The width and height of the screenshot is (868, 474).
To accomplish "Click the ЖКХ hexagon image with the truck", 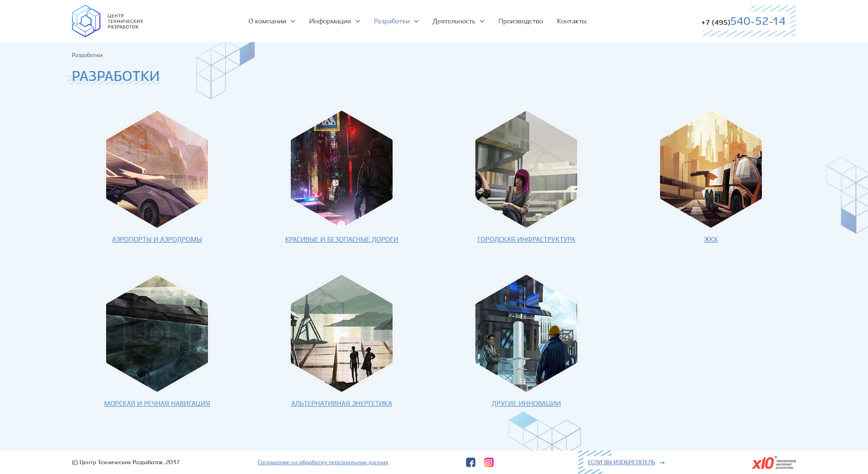I will click(x=711, y=169).
